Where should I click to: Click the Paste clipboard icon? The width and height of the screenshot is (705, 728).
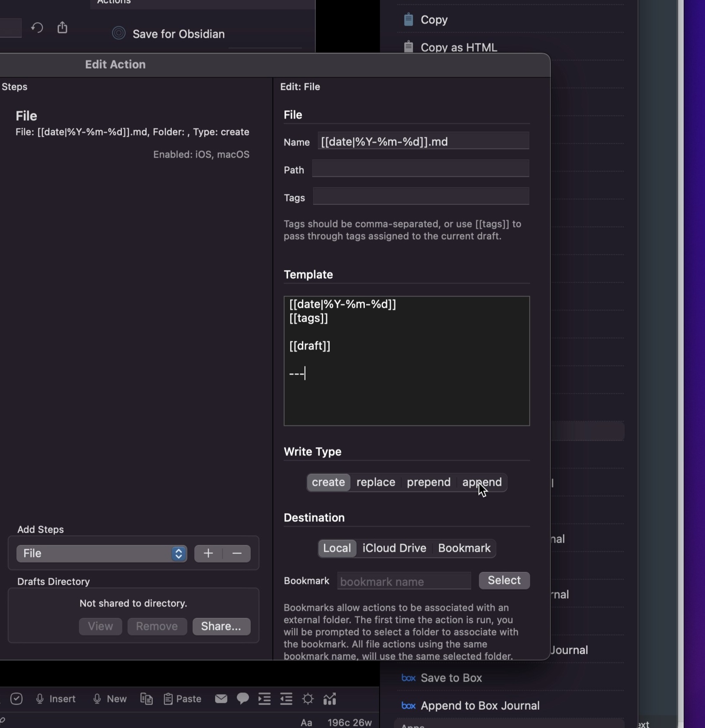[168, 699]
